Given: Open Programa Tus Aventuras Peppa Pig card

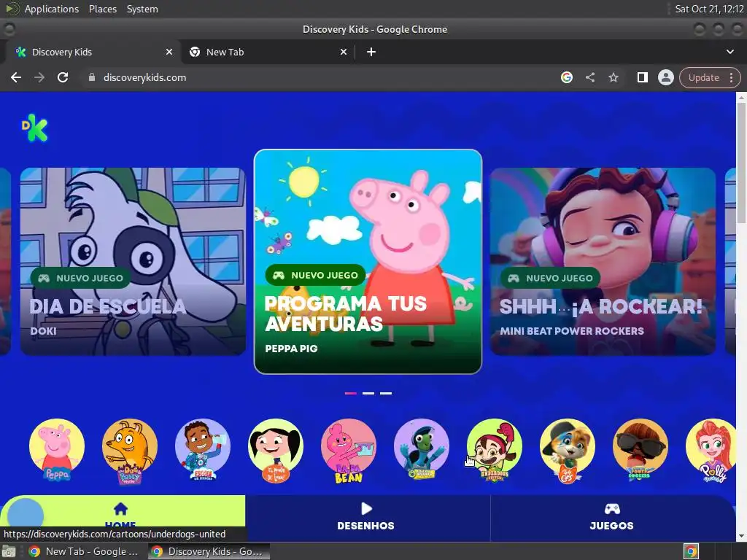Looking at the screenshot, I should (x=368, y=262).
